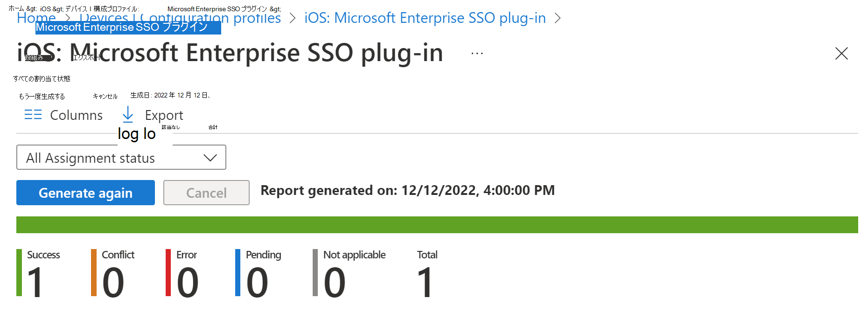This screenshot has height=319, width=868.
Task: Choose the Columns toolbar option
Action: tap(76, 115)
